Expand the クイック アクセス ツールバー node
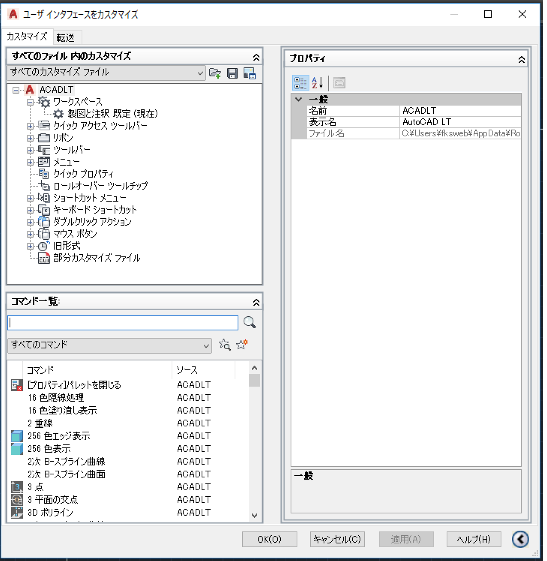 (x=30, y=126)
